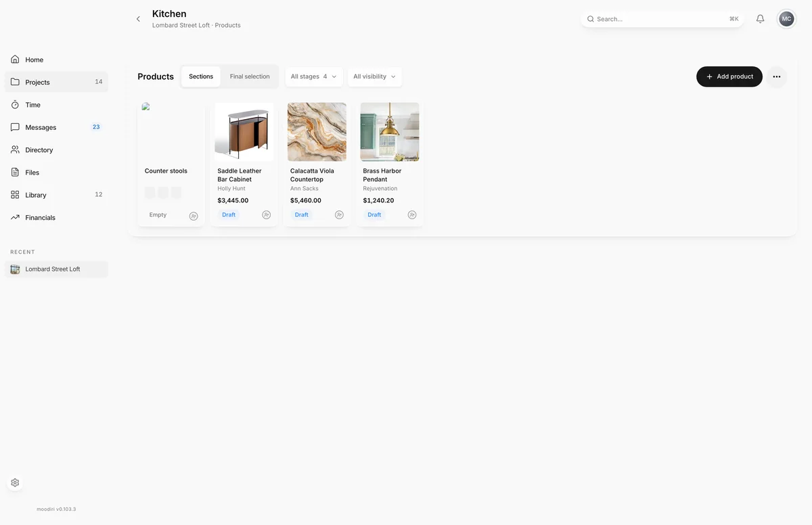The width and height of the screenshot is (812, 525).
Task: Click the Draft badge on Saddle Leather Bar Cabinet
Action: 229,214
